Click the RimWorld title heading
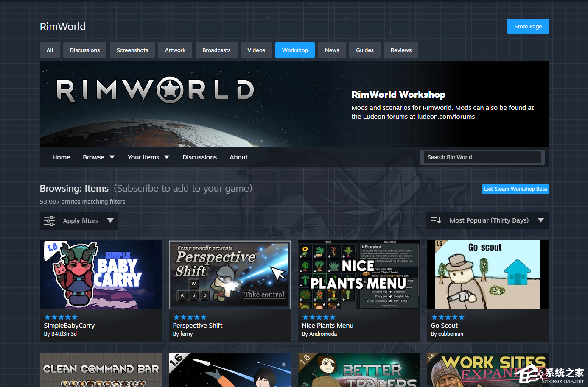 click(x=63, y=27)
